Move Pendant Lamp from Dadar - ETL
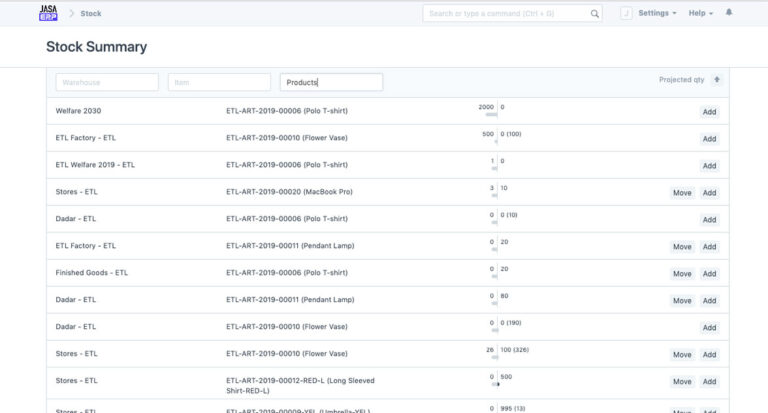Image resolution: width=768 pixels, height=413 pixels. [682, 301]
